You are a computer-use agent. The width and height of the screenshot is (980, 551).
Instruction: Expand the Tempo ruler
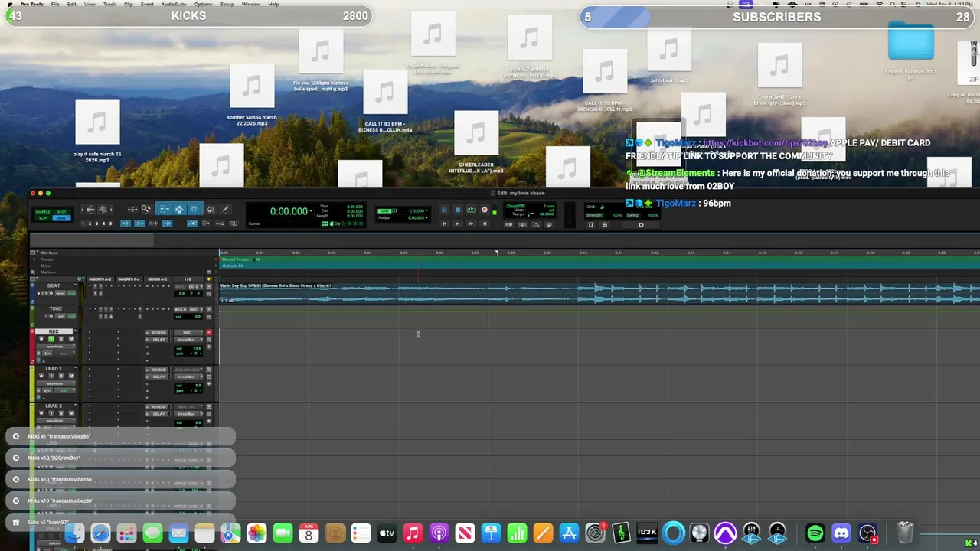point(34,259)
